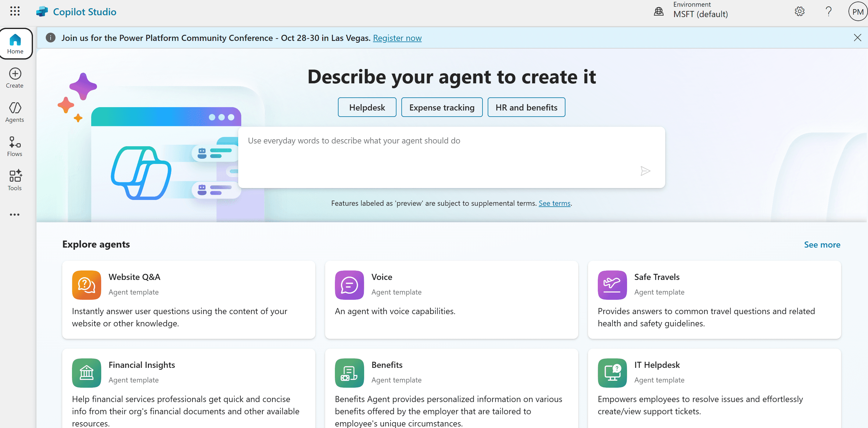
Task: Choose the Expense tracking suggestion chip
Action: tap(441, 107)
